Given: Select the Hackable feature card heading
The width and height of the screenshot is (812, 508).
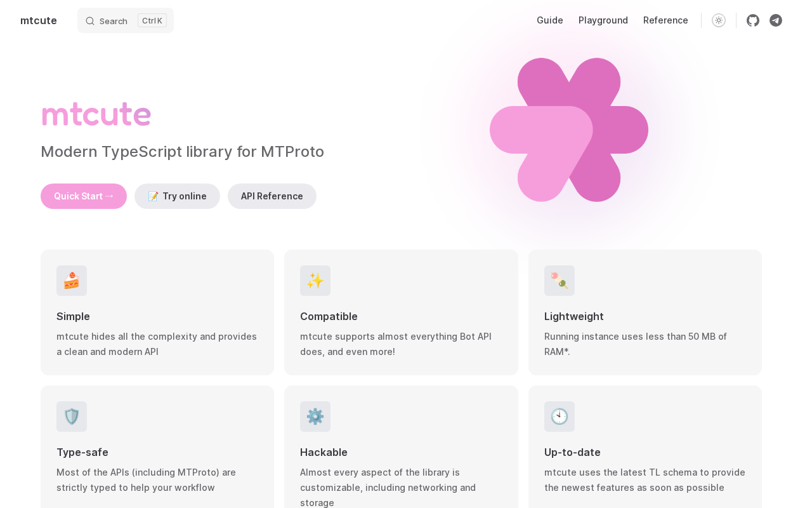Looking at the screenshot, I should (324, 452).
